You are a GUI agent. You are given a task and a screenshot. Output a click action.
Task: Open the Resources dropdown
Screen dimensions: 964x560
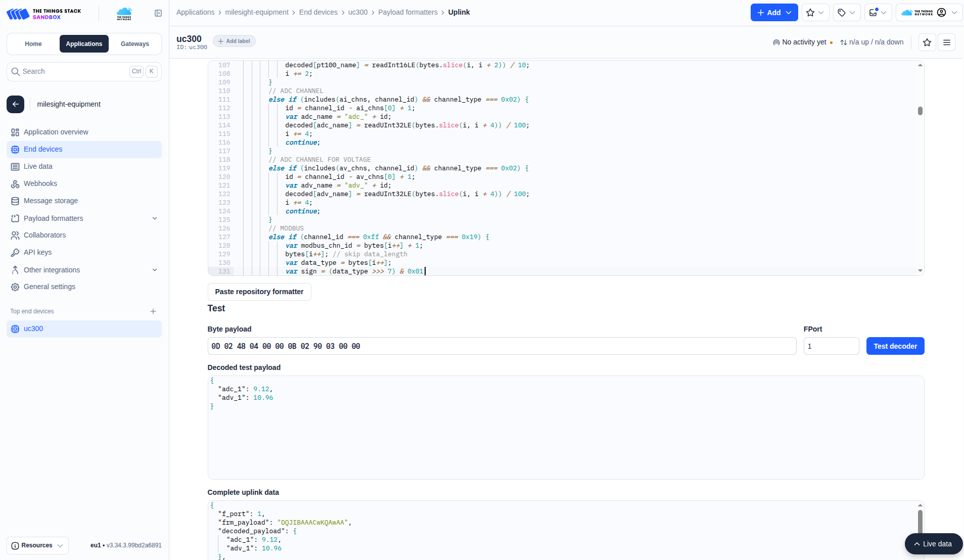click(37, 545)
